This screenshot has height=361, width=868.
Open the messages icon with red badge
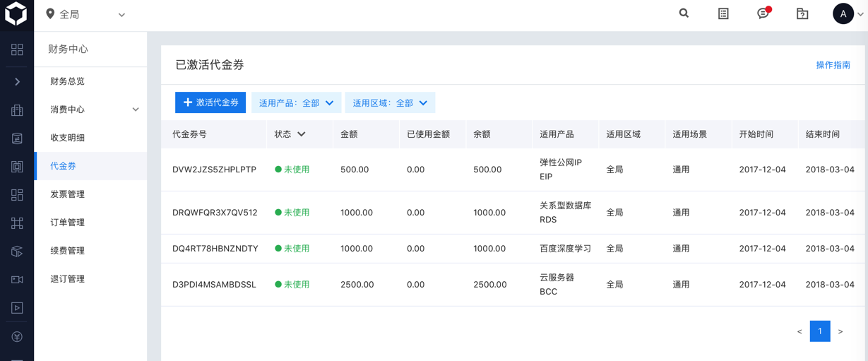click(763, 13)
